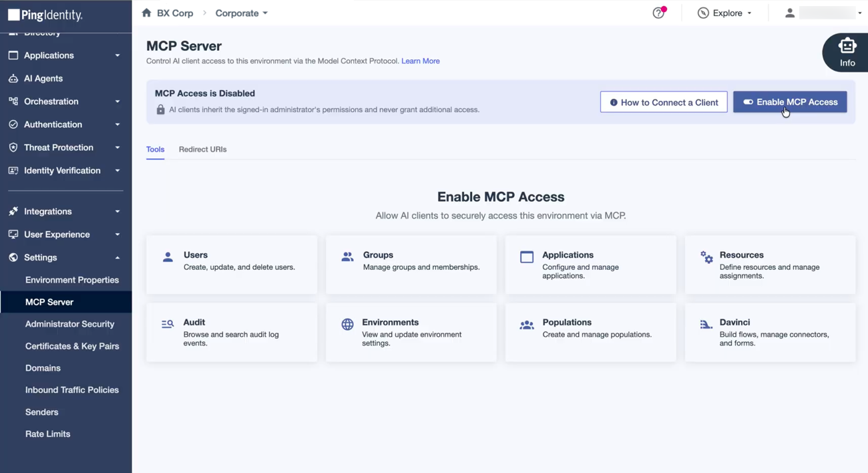Open the help question mark icon

(x=658, y=13)
